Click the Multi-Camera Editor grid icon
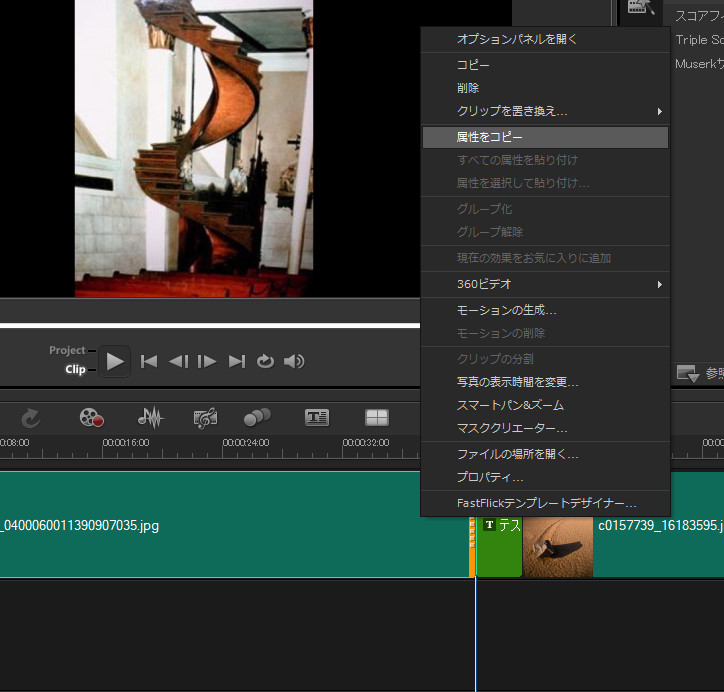The image size is (724, 692). pyautogui.click(x=376, y=418)
